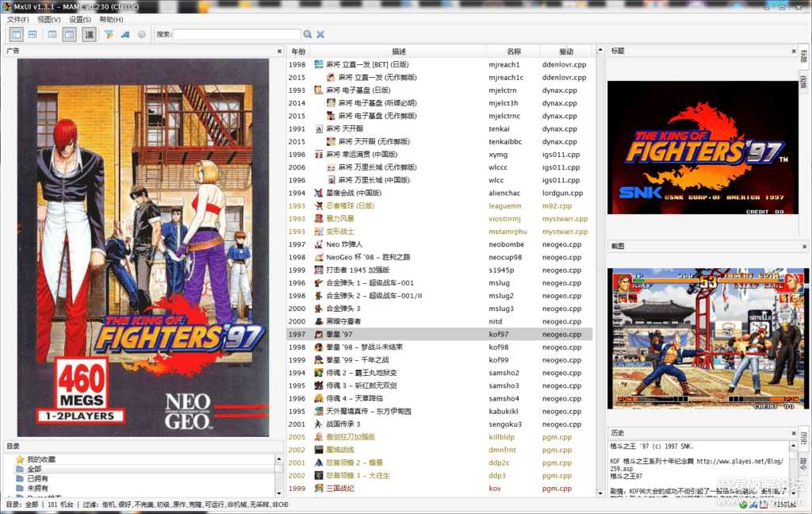Click the blue chart icon beside the funnel

[125, 34]
